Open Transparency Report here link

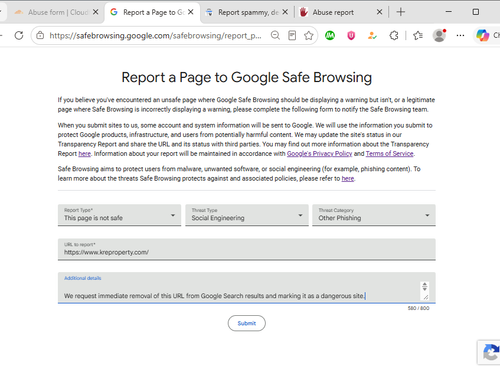[84, 154]
